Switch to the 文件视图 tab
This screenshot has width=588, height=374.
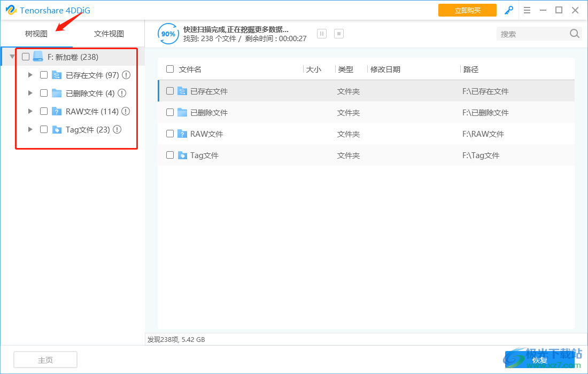109,34
